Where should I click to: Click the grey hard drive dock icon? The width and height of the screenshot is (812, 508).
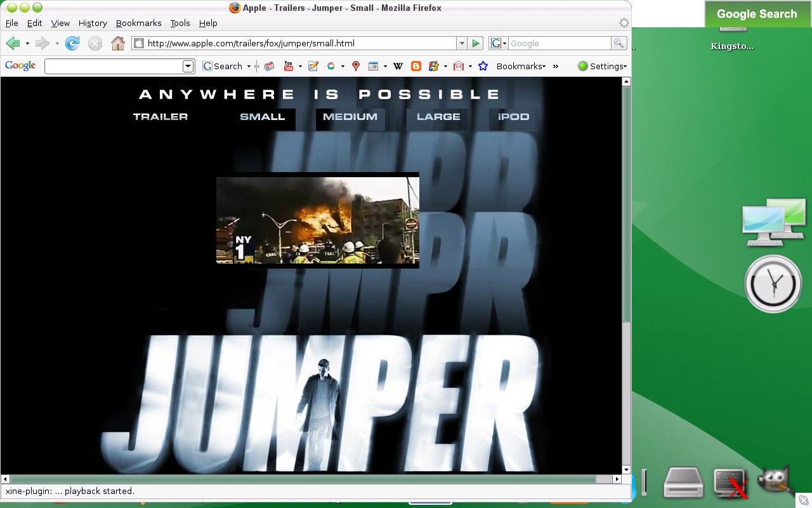tap(684, 483)
